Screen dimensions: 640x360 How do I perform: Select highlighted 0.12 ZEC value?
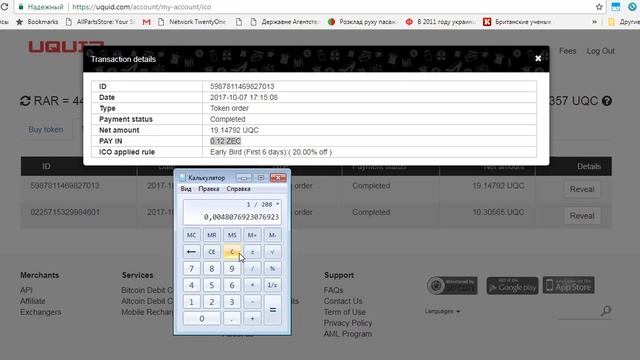(x=225, y=141)
